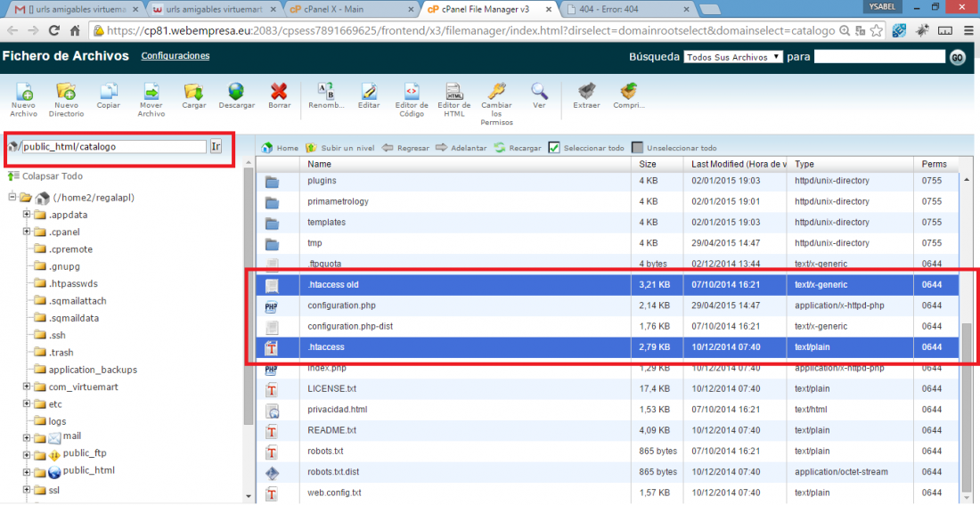
Task: Click Subir un nivel
Action: coord(340,148)
